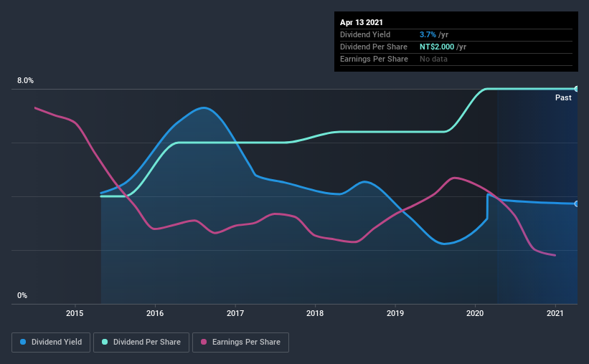Click the 2017 x-axis label
This screenshot has width=589, height=364.
pos(235,313)
